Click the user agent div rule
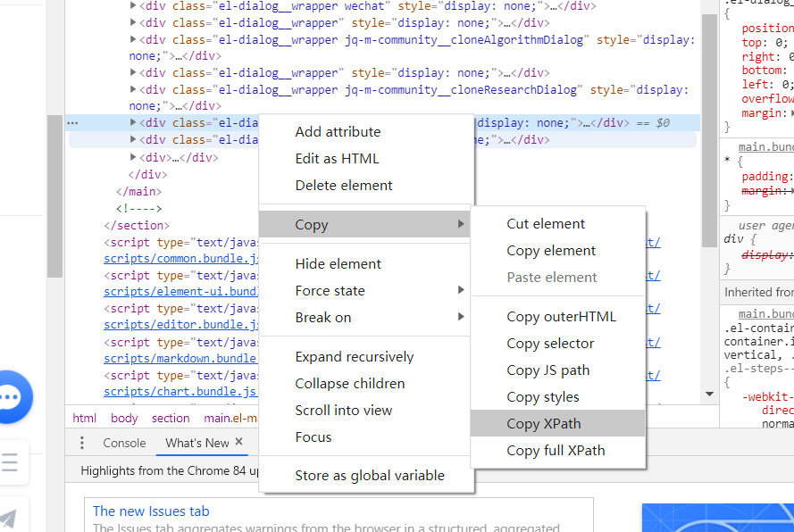Image resolution: width=794 pixels, height=532 pixels. (740, 239)
